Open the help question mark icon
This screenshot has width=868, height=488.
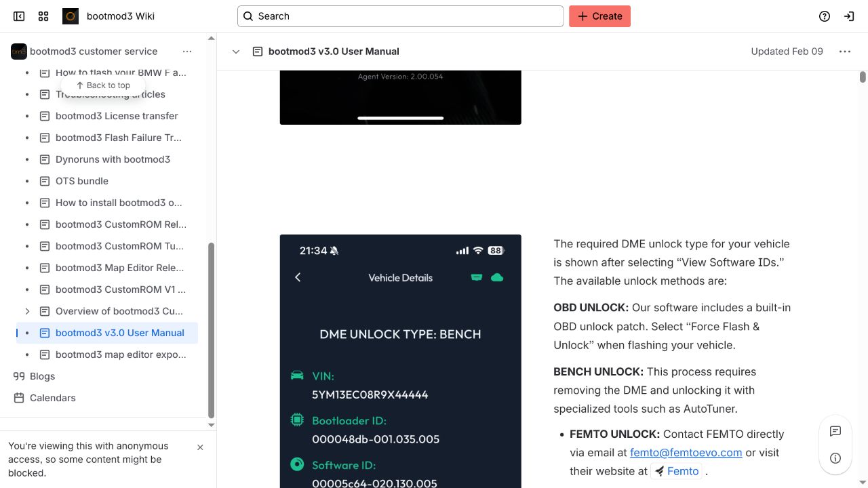click(825, 16)
